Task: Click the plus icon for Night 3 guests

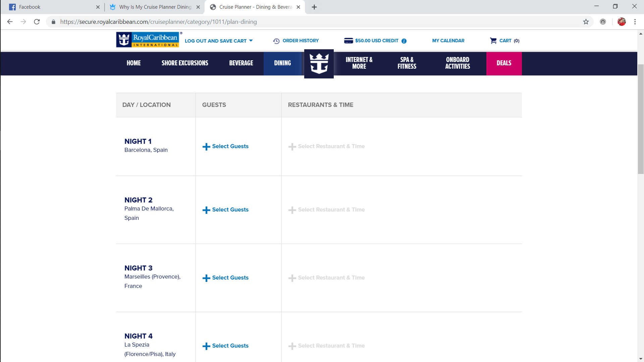Action: (x=206, y=278)
